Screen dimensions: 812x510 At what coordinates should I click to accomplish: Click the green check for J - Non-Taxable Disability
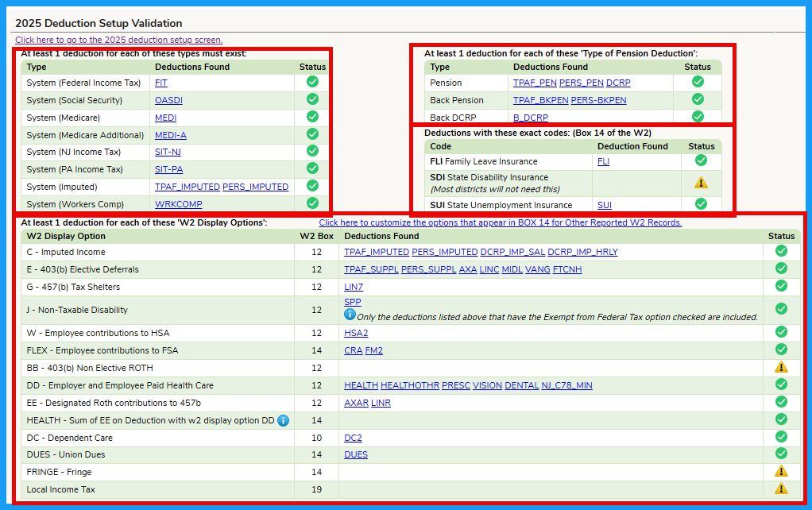[x=782, y=309]
